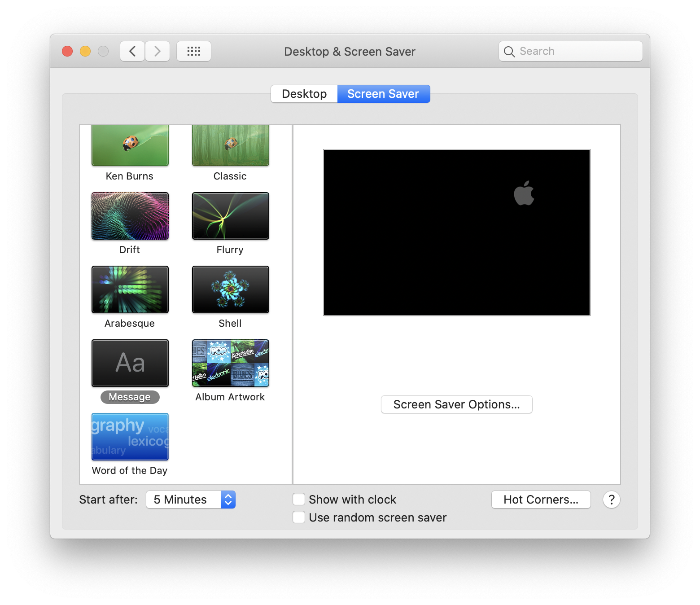Switch to the Desktop tab
Image resolution: width=700 pixels, height=605 pixels.
304,94
